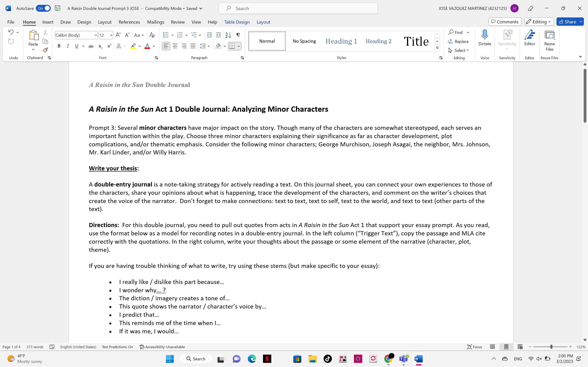This screenshot has height=367, width=588.
Task: Click the Format Painter icon
Action: click(x=45, y=50)
